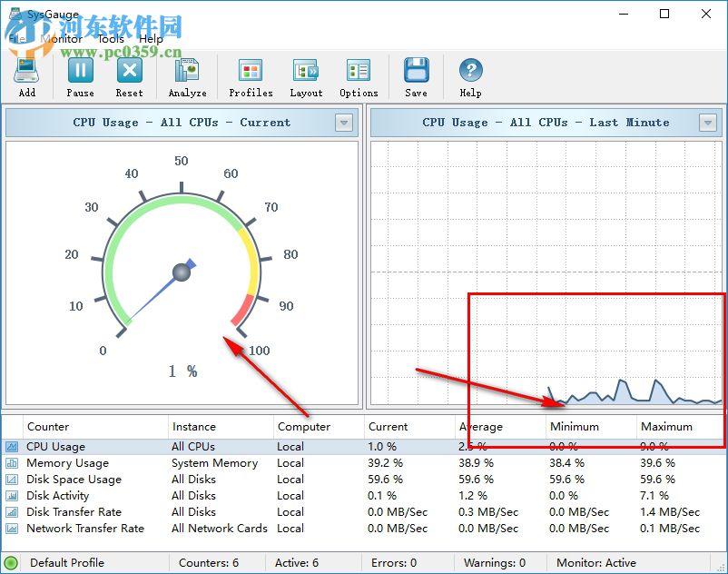Click the System Memory instance cell
728x574 pixels.
[x=214, y=463]
